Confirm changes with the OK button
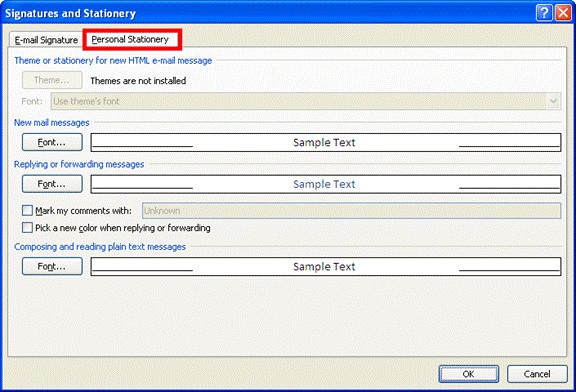 pos(469,374)
